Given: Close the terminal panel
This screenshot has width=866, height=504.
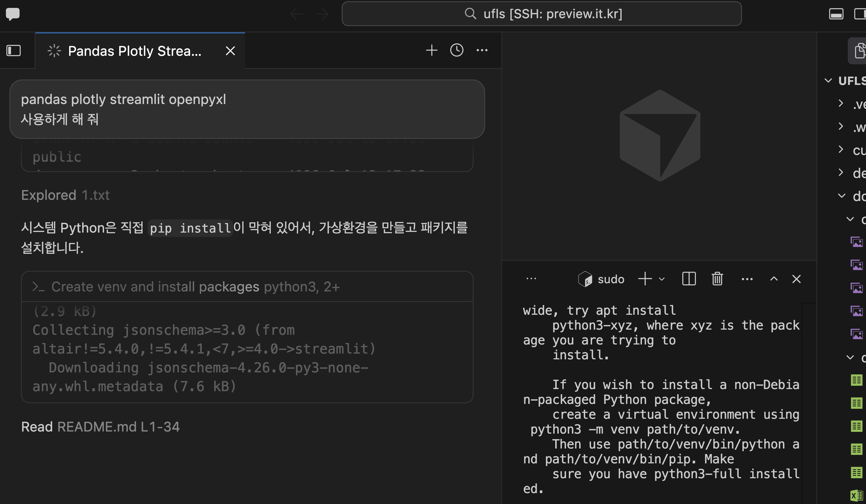Looking at the screenshot, I should pos(796,279).
